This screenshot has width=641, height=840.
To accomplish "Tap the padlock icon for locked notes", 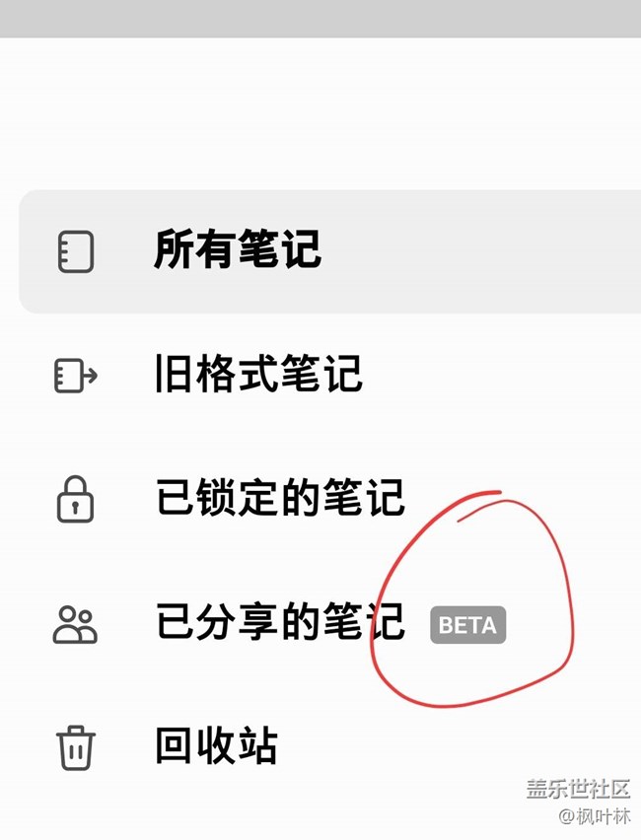I will [x=75, y=499].
